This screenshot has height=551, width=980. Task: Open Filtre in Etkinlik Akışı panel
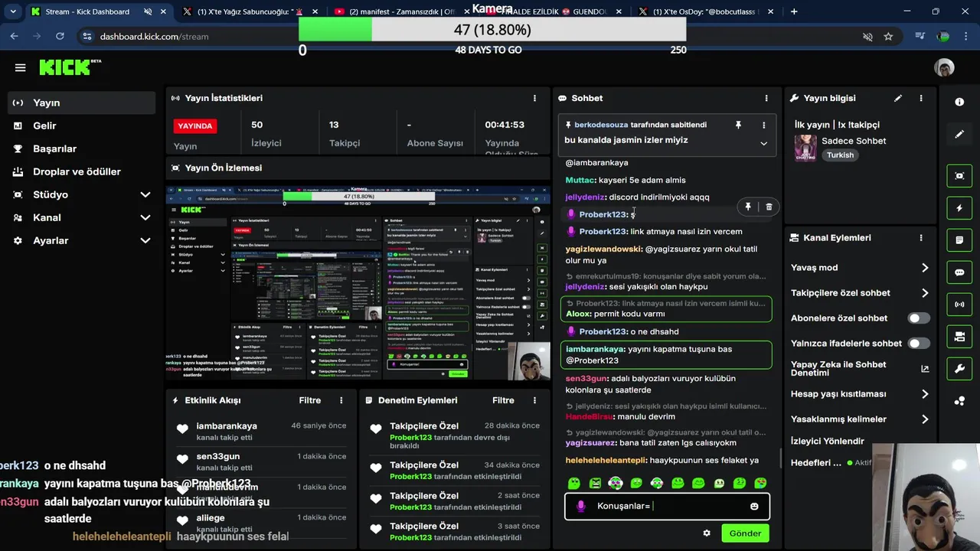(x=310, y=400)
